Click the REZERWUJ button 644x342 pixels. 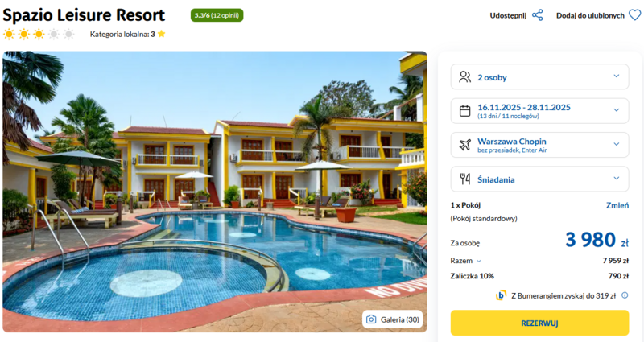[x=539, y=323]
